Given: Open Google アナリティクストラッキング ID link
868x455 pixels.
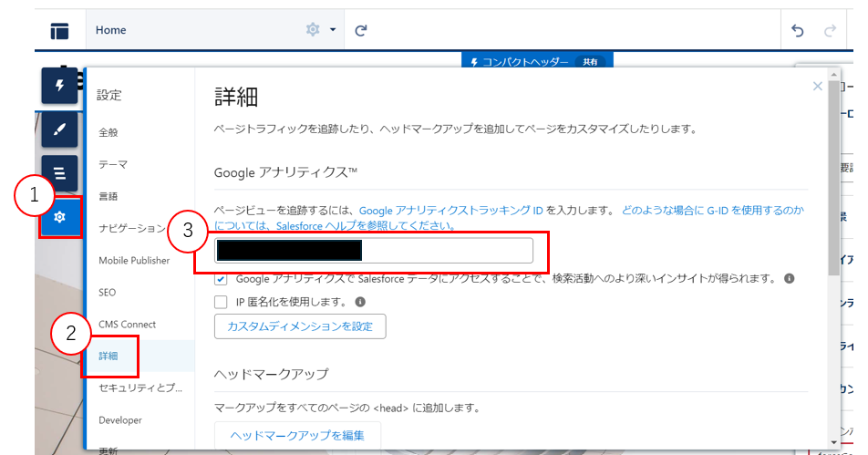Looking at the screenshot, I should coord(450,211).
